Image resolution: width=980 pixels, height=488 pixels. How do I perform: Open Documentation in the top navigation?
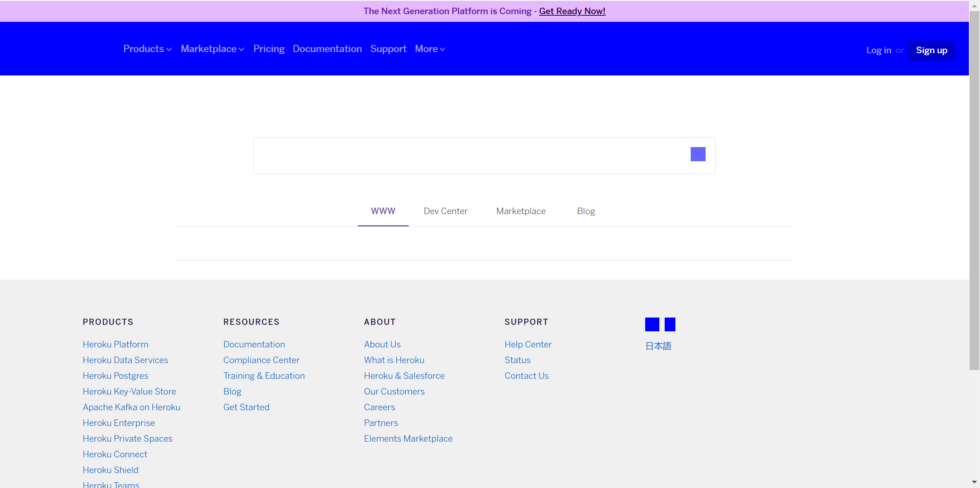pyautogui.click(x=327, y=49)
